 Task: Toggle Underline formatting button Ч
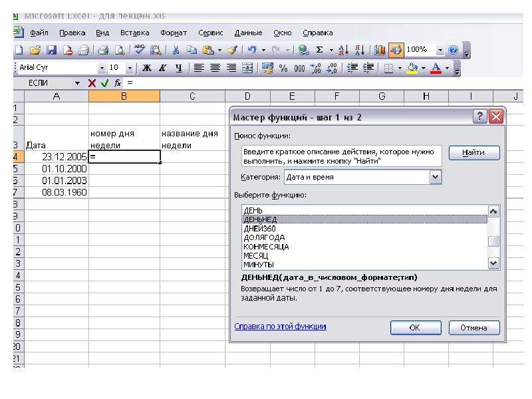coord(178,68)
